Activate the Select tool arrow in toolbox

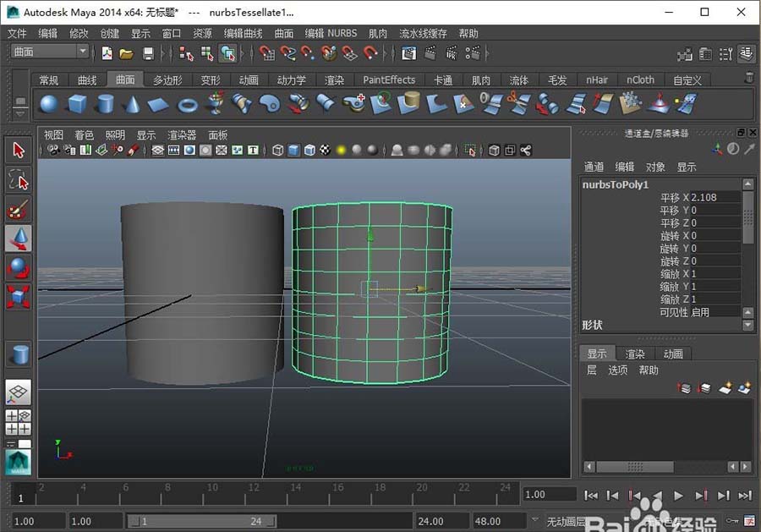click(19, 151)
